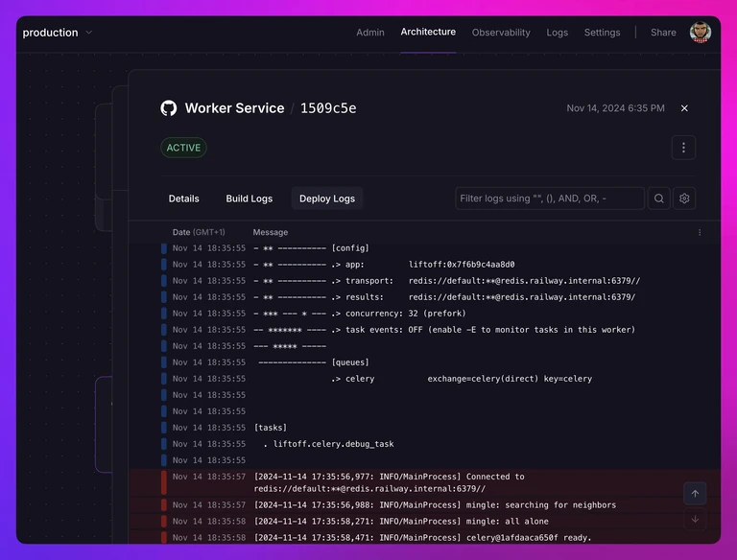
Task: Open the deployment three-dot options menu
Action: [683, 148]
